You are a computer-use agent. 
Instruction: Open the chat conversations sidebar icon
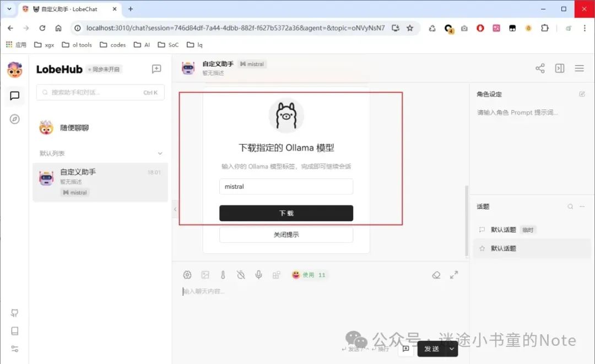pos(14,96)
